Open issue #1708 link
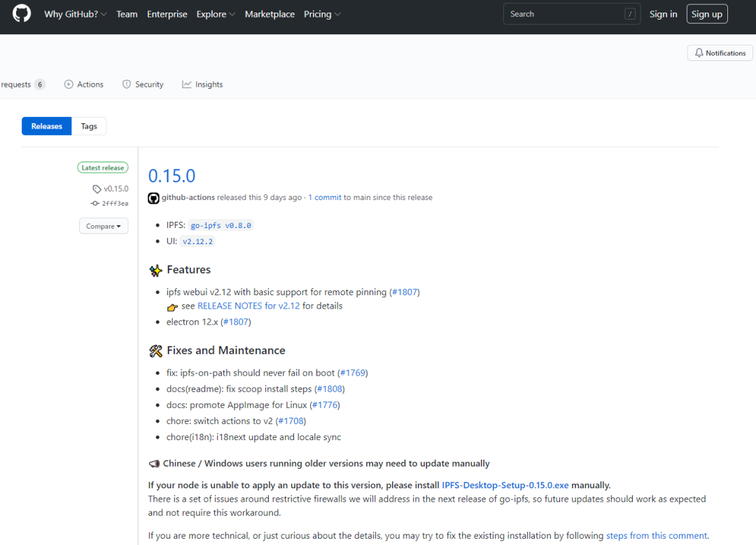756x545 pixels. tap(290, 421)
